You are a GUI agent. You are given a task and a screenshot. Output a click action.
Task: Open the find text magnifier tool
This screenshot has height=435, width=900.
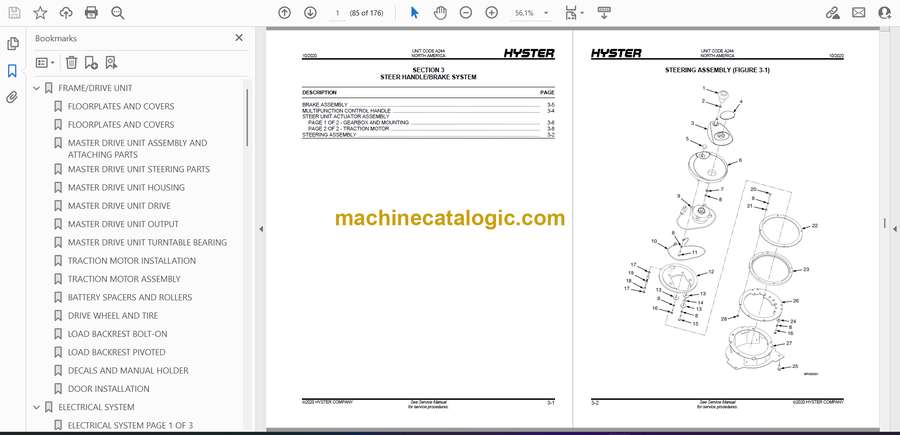[118, 13]
